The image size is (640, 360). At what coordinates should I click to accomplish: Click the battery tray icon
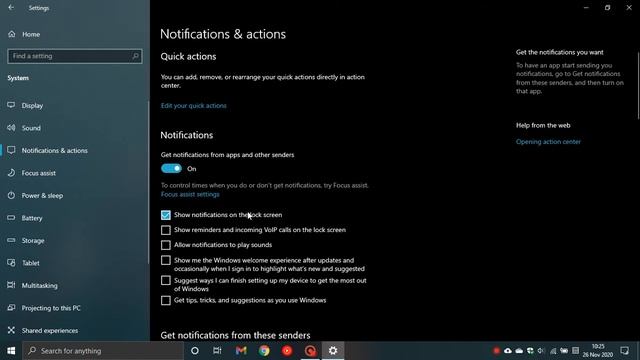(x=564, y=351)
